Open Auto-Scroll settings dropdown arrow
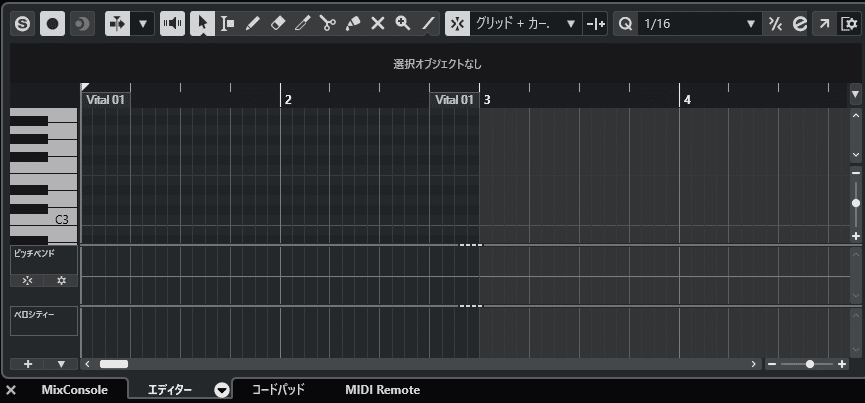 coord(142,24)
